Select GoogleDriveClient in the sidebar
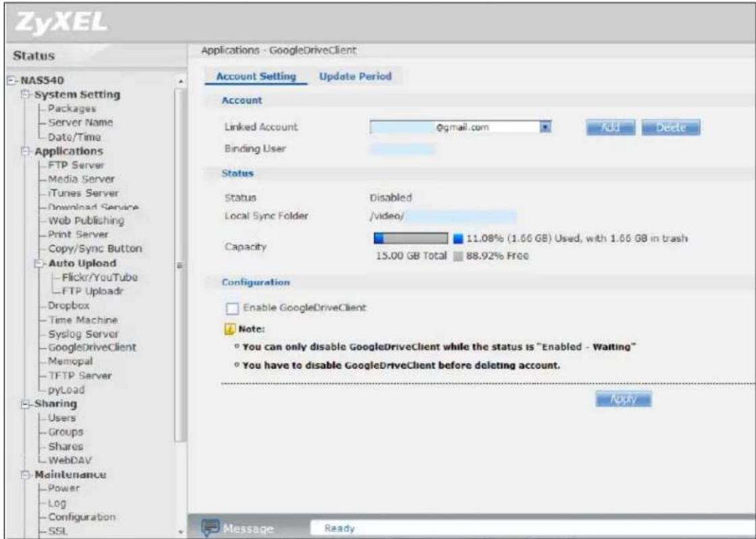 [92, 347]
